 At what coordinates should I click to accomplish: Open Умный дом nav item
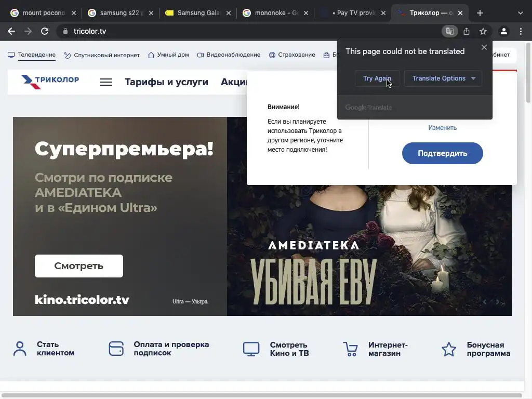point(168,55)
